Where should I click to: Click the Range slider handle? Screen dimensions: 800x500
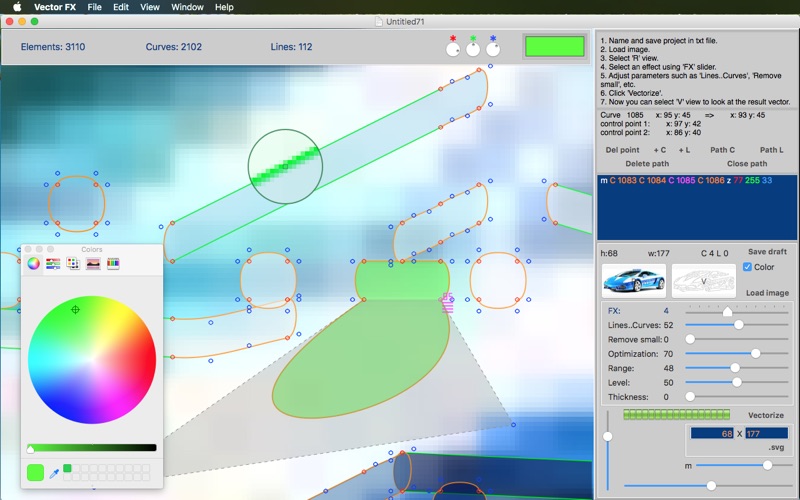point(735,367)
